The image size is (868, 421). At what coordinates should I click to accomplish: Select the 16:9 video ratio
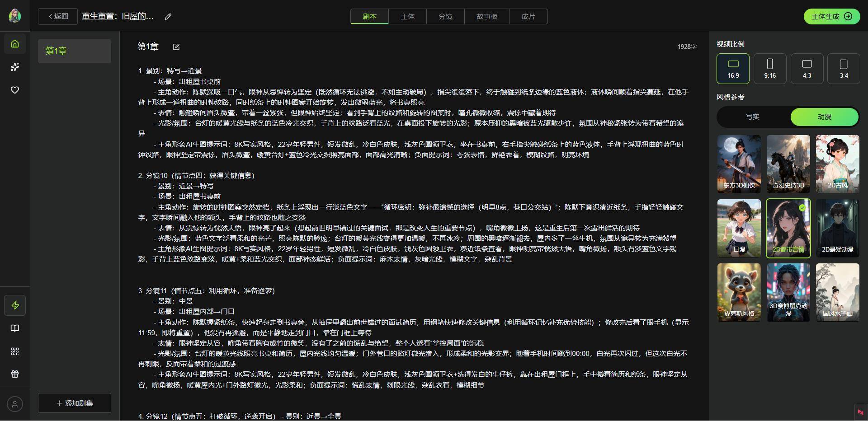coord(733,69)
